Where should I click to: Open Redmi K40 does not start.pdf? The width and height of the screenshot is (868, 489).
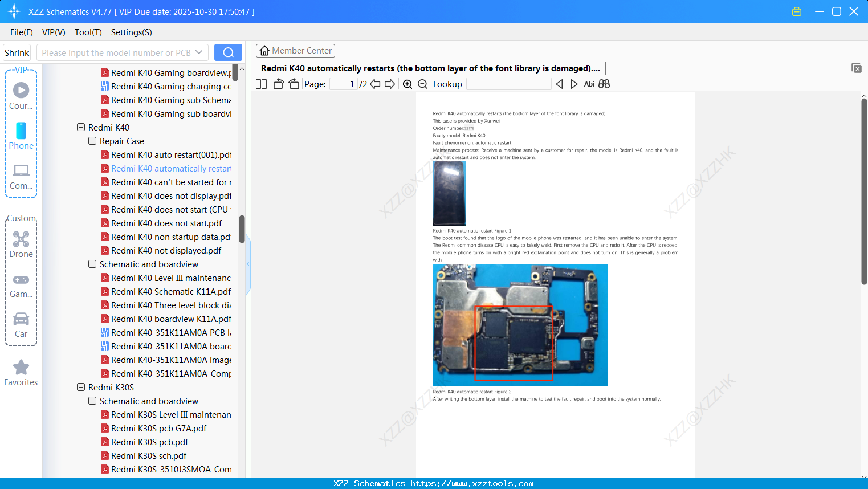161,223
